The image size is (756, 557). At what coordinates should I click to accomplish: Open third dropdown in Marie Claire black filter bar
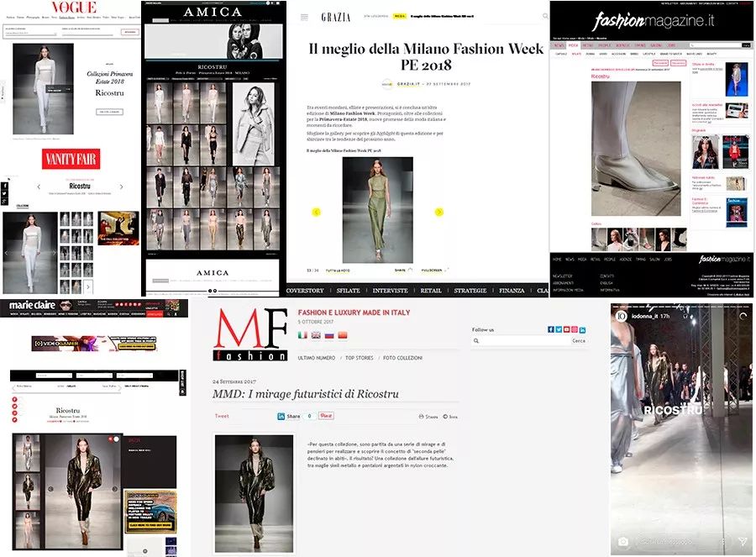click(135, 376)
